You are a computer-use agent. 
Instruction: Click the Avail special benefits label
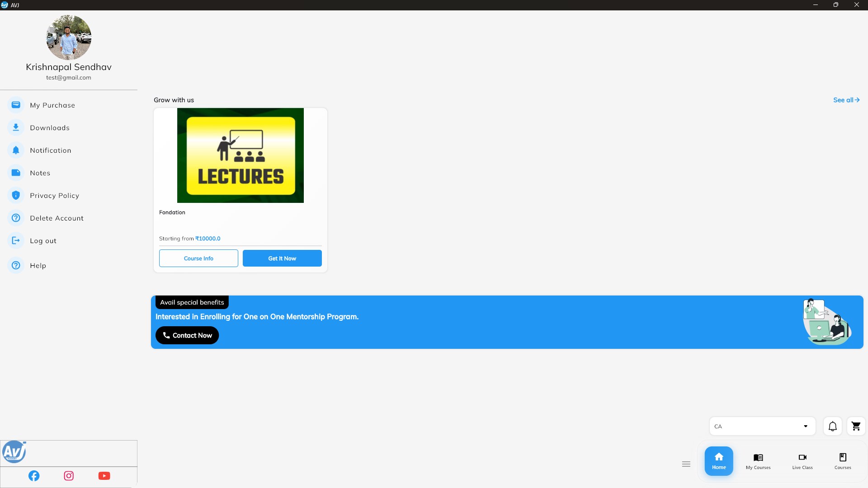point(192,302)
